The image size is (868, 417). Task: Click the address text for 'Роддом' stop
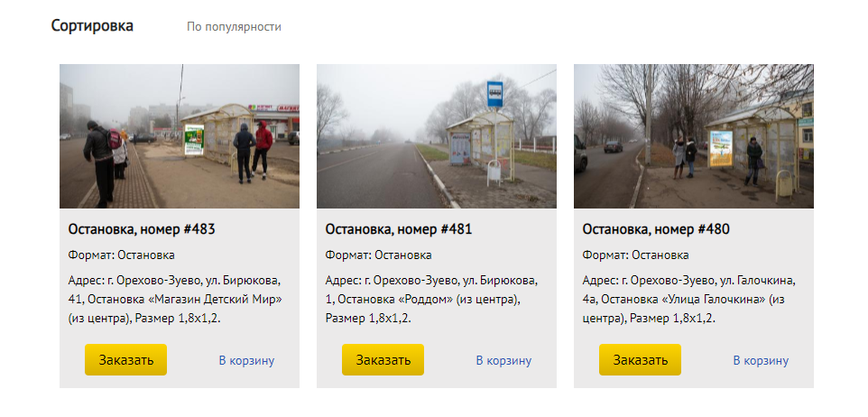coord(432,300)
